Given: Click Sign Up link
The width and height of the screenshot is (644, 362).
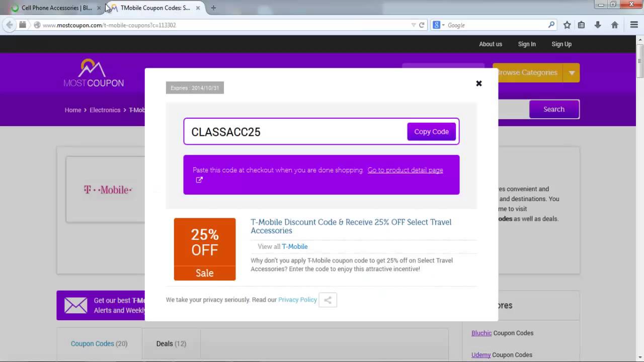Looking at the screenshot, I should (x=561, y=44).
